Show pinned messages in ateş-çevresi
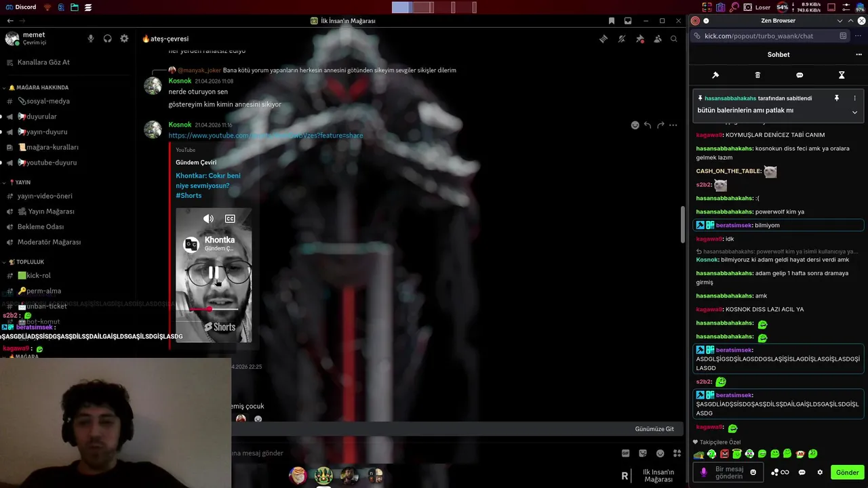The height and width of the screenshot is (488, 868). coord(639,39)
